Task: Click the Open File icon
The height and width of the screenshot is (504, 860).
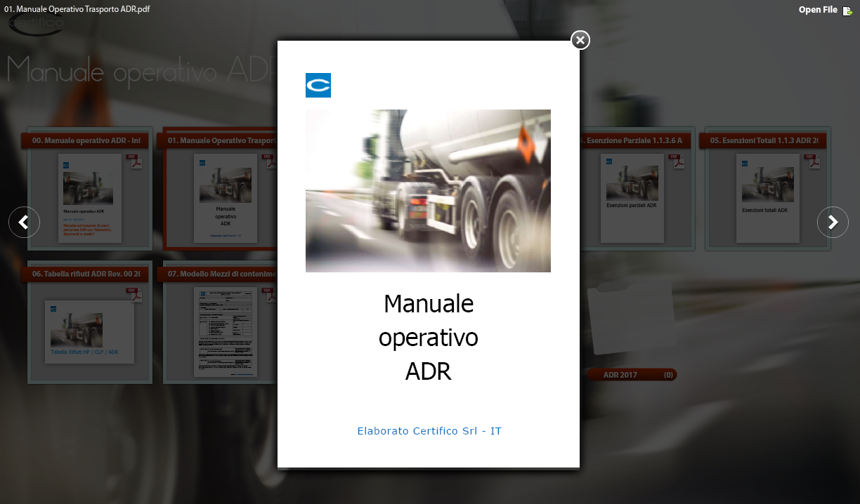Action: coord(847,10)
